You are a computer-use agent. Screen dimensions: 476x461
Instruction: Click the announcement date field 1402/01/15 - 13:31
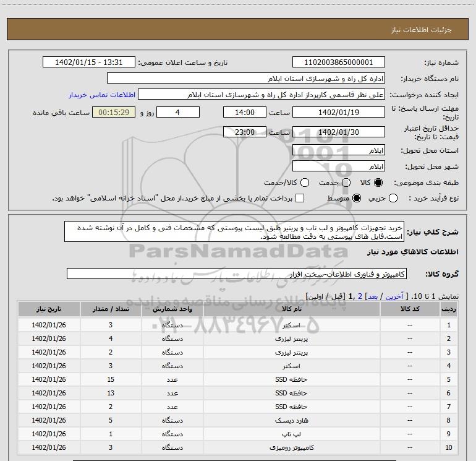(88, 62)
